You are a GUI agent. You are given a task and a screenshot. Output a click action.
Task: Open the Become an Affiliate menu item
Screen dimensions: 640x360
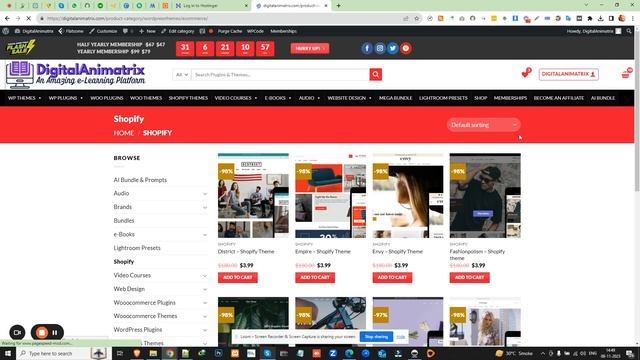(559, 98)
